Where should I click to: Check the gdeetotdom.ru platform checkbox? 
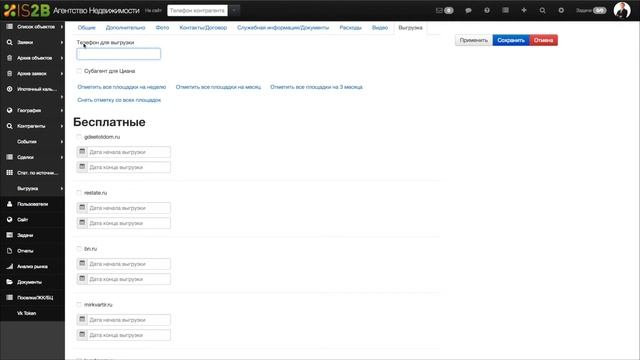click(x=79, y=137)
